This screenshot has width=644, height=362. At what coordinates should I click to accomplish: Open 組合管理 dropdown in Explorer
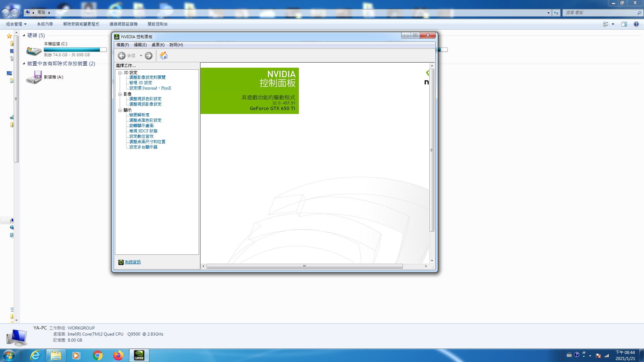[x=16, y=24]
